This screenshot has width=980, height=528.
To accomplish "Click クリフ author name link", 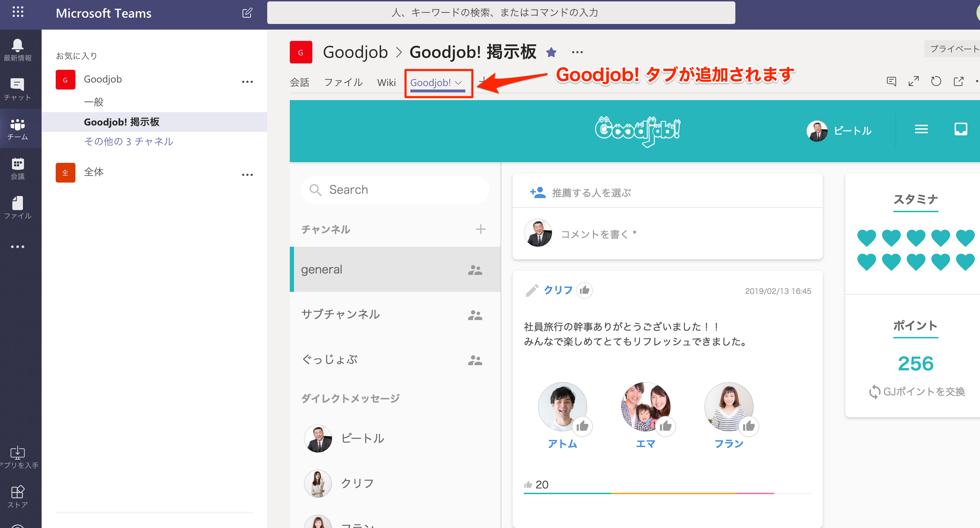I will click(558, 290).
